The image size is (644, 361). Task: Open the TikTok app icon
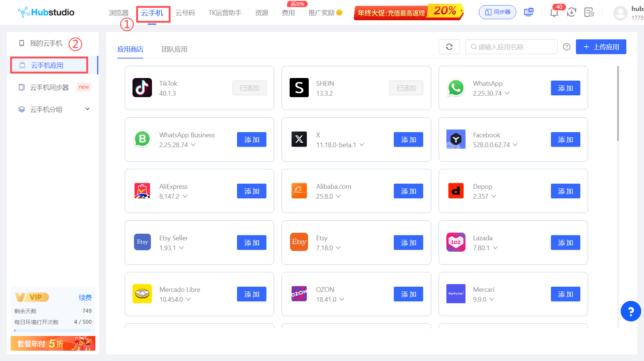(x=142, y=88)
